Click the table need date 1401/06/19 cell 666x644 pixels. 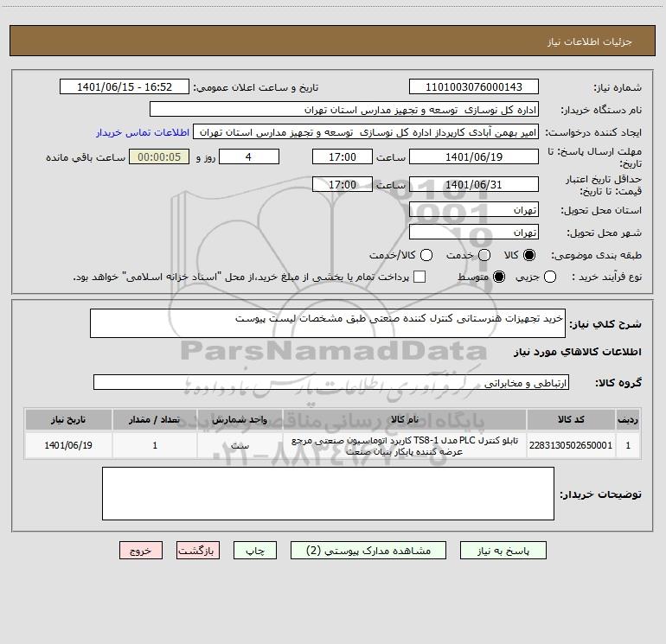coord(68,445)
